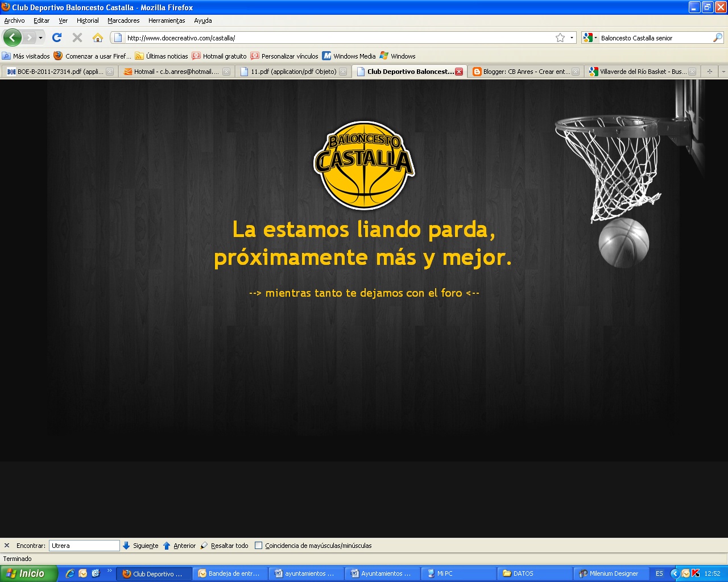Click the page icon in the address bar
728x582 pixels.
click(118, 38)
